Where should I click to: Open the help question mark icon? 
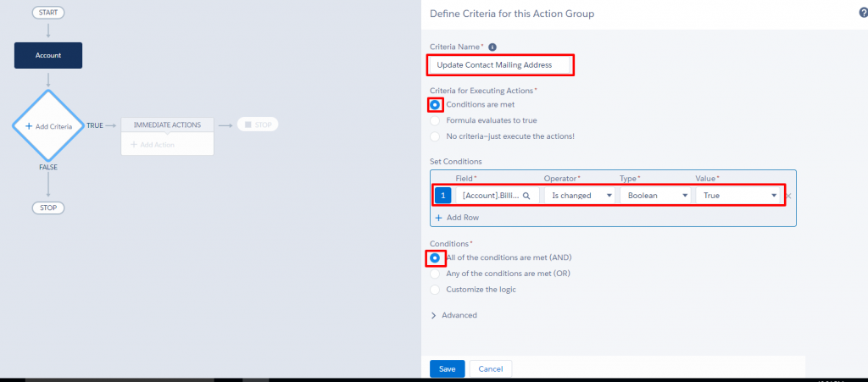pyautogui.click(x=863, y=14)
